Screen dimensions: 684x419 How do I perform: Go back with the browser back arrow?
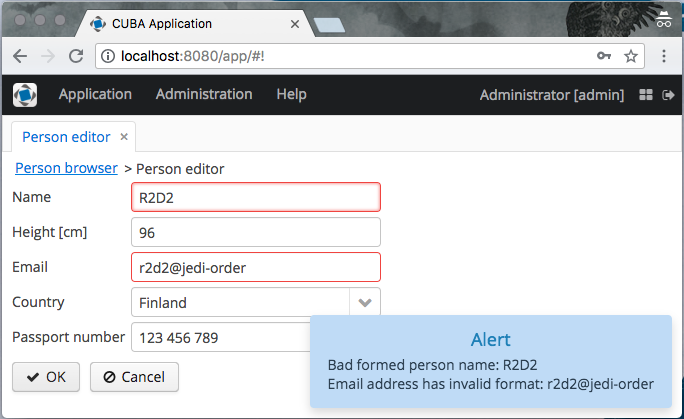(x=20, y=56)
